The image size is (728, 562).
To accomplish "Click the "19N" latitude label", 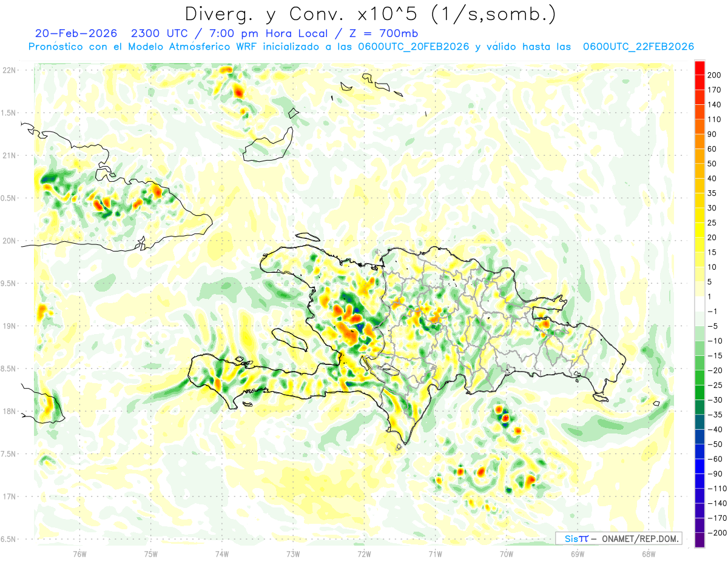I will 10,326.
